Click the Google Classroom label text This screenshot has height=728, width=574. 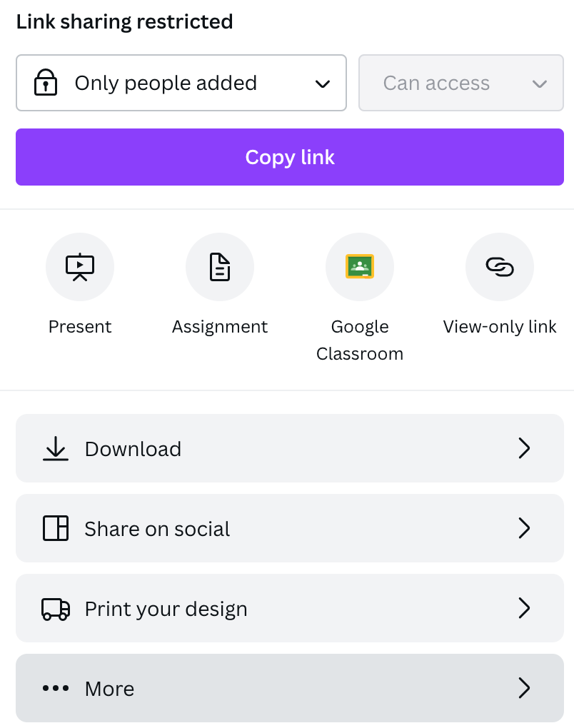click(360, 340)
